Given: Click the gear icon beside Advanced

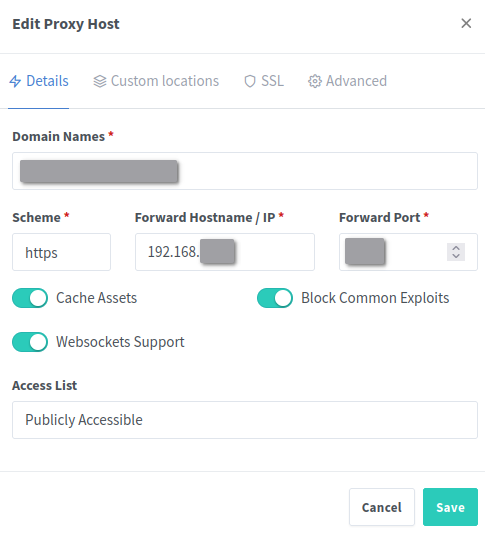Looking at the screenshot, I should coord(315,81).
